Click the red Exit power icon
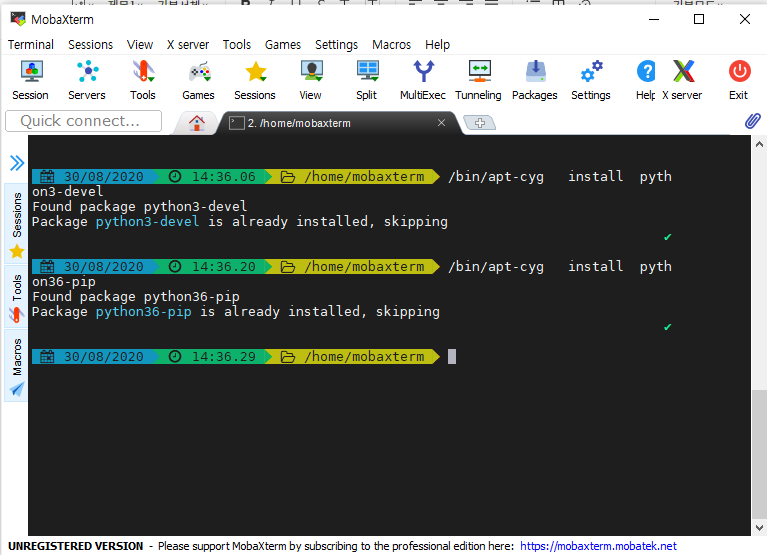 [x=739, y=80]
